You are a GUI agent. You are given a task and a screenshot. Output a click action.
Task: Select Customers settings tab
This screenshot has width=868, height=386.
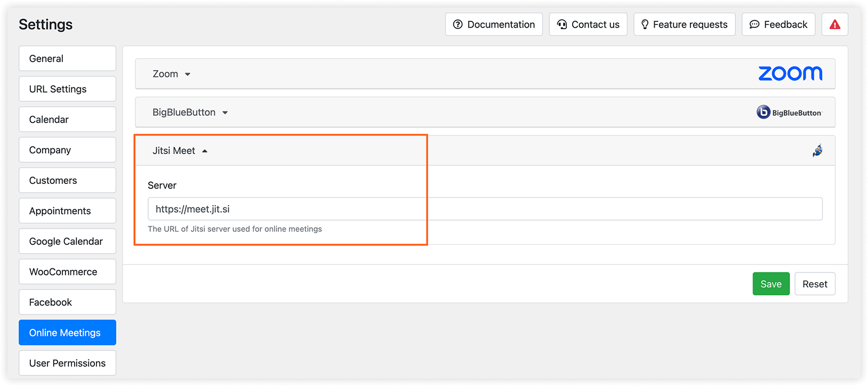(x=67, y=180)
